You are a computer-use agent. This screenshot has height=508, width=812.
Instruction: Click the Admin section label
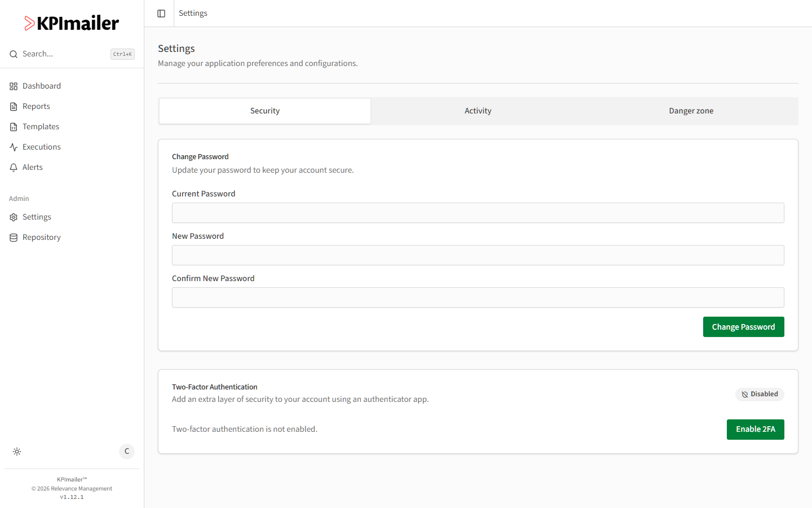[x=19, y=199]
